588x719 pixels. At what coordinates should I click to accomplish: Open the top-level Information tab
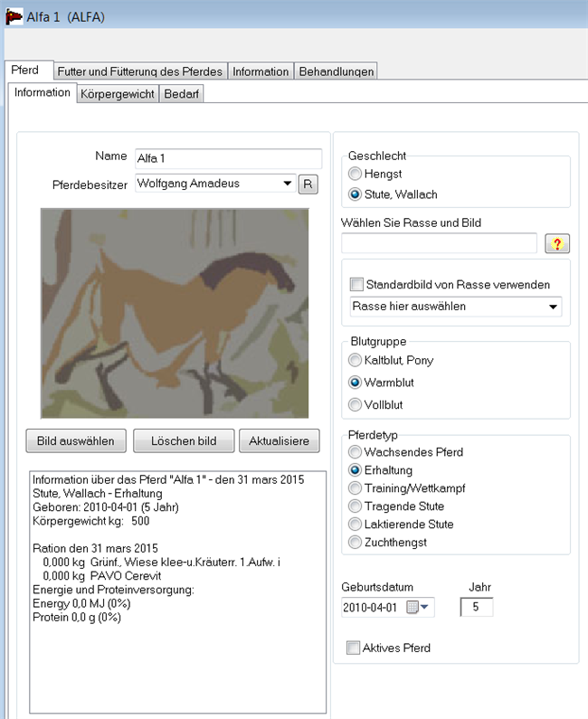261,71
